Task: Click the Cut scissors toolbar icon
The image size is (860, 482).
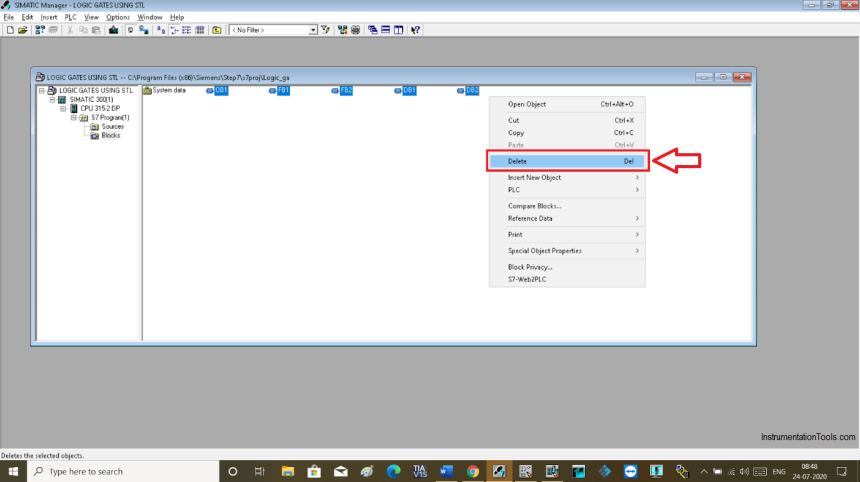Action: [x=70, y=30]
